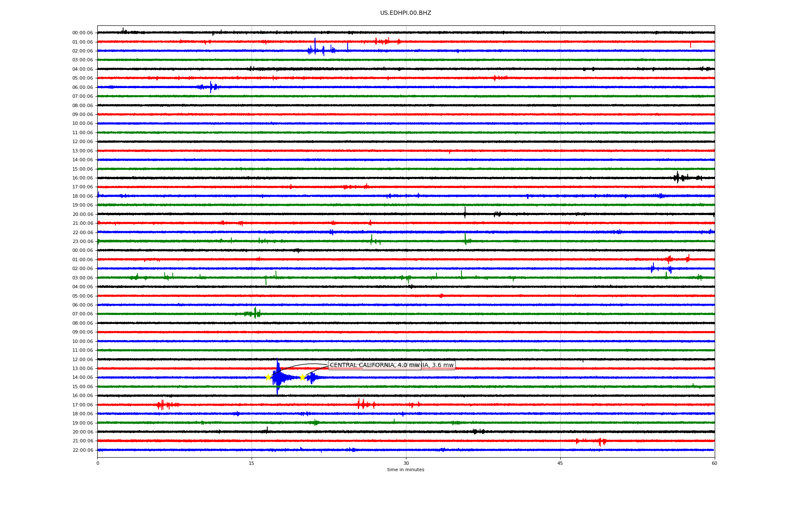Click the smaller blue aftershock burst right of the second star
This screenshot has width=812, height=508.
pyautogui.click(x=312, y=377)
